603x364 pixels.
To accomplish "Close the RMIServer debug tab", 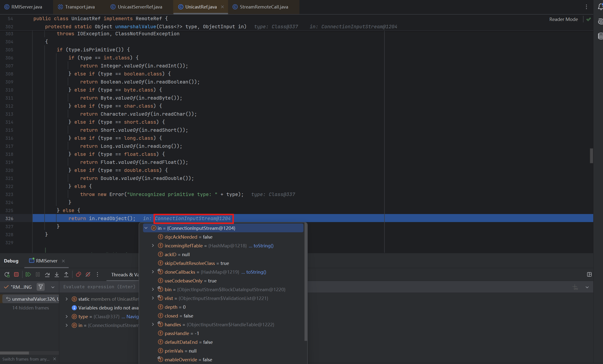I will point(63,261).
